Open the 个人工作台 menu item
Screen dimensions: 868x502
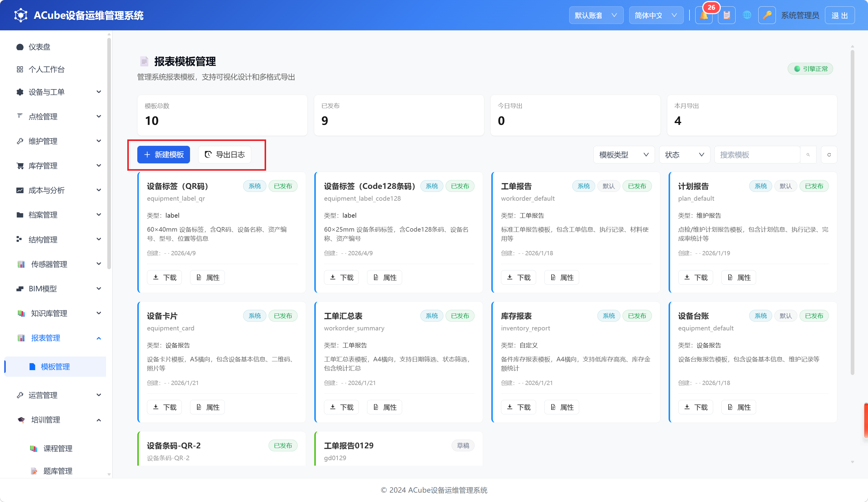(x=55, y=69)
